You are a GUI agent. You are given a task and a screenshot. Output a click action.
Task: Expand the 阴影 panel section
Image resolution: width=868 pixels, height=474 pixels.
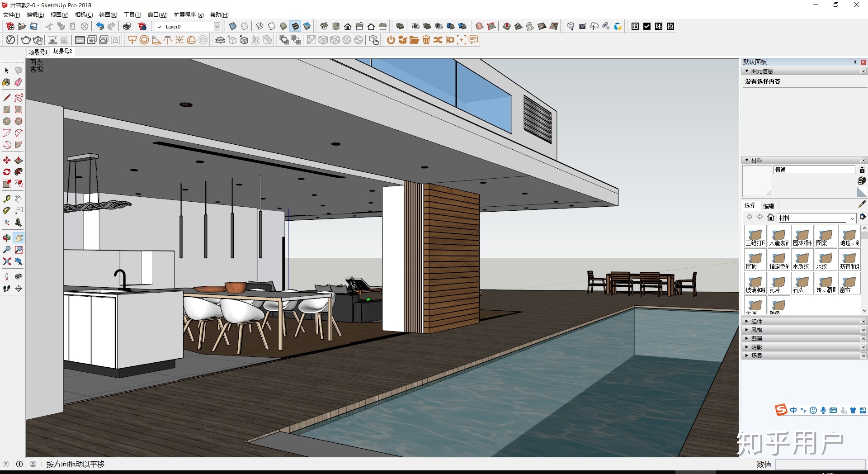757,347
